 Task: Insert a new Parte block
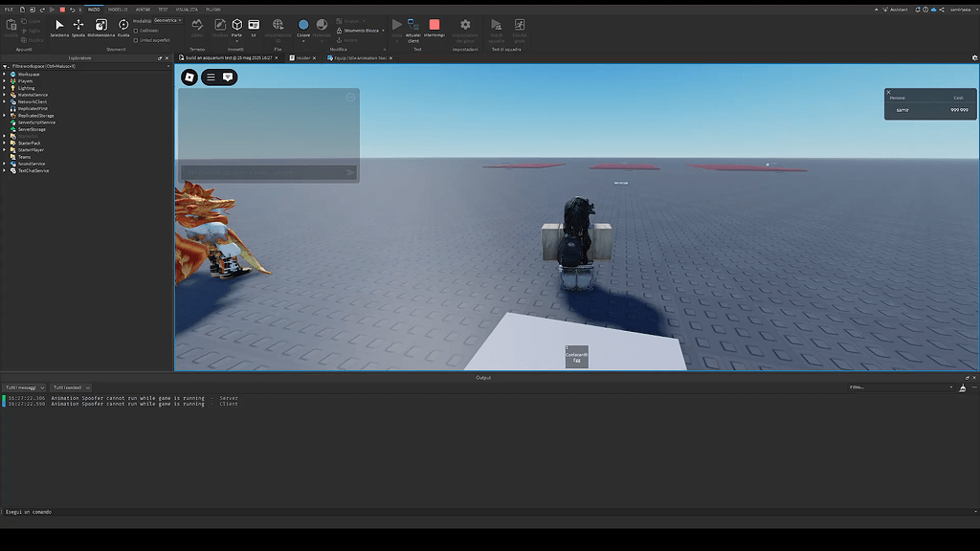236,25
